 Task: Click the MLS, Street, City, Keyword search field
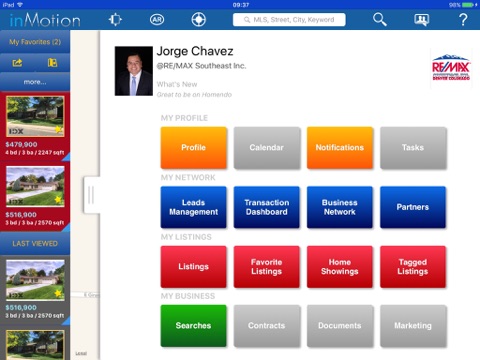pyautogui.click(x=289, y=20)
